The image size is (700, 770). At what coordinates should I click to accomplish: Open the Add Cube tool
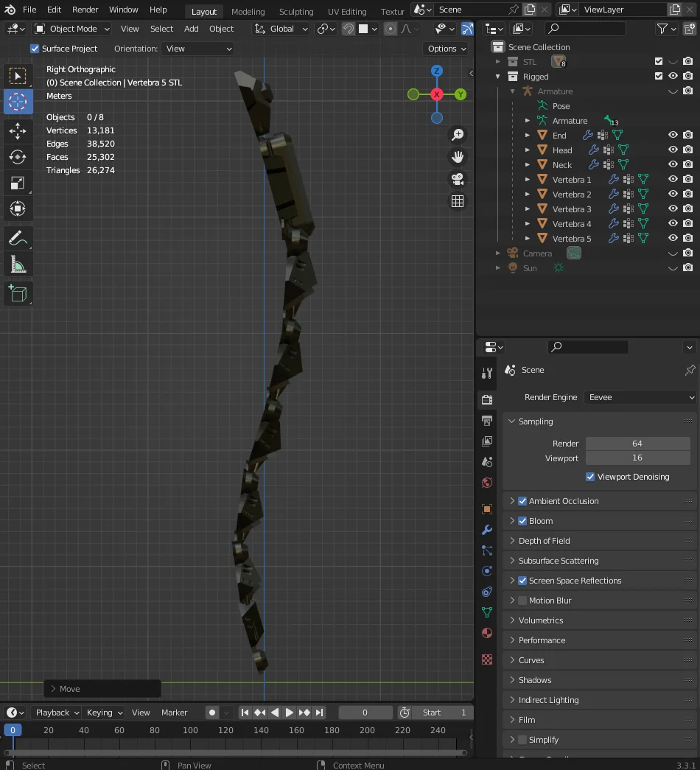[18, 293]
